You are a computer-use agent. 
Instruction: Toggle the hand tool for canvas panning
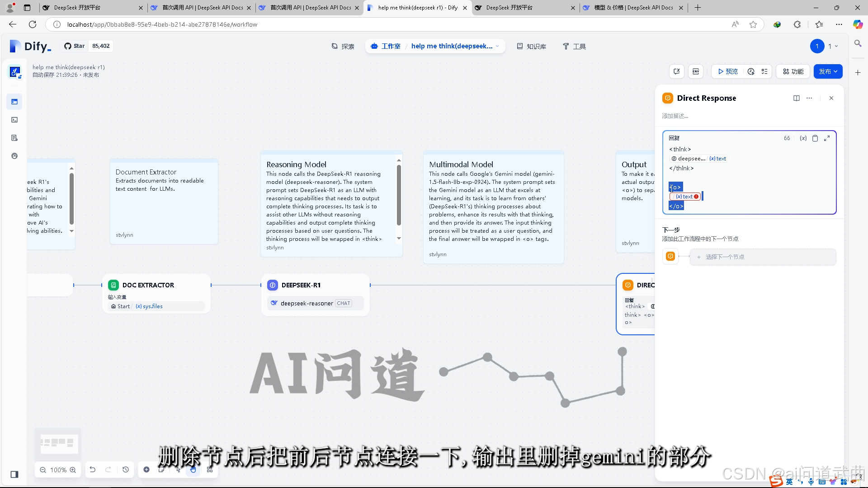click(193, 469)
